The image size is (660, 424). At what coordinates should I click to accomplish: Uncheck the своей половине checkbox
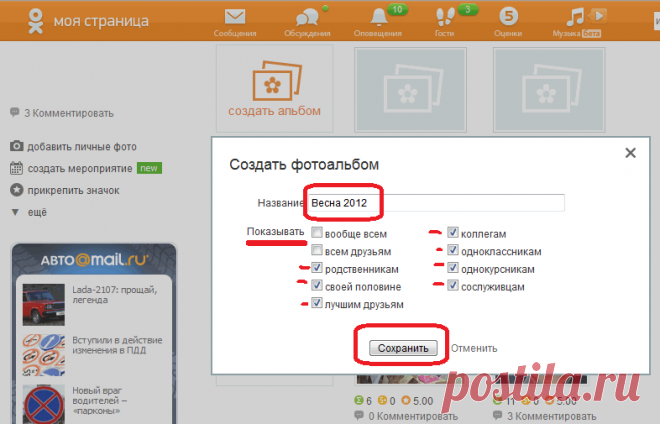click(317, 285)
